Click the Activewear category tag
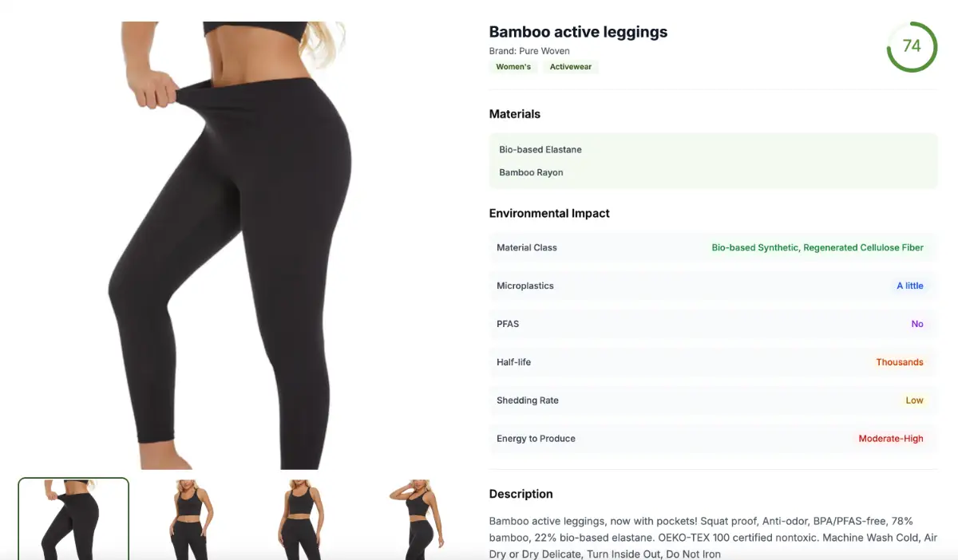The height and width of the screenshot is (560, 958). click(x=571, y=67)
